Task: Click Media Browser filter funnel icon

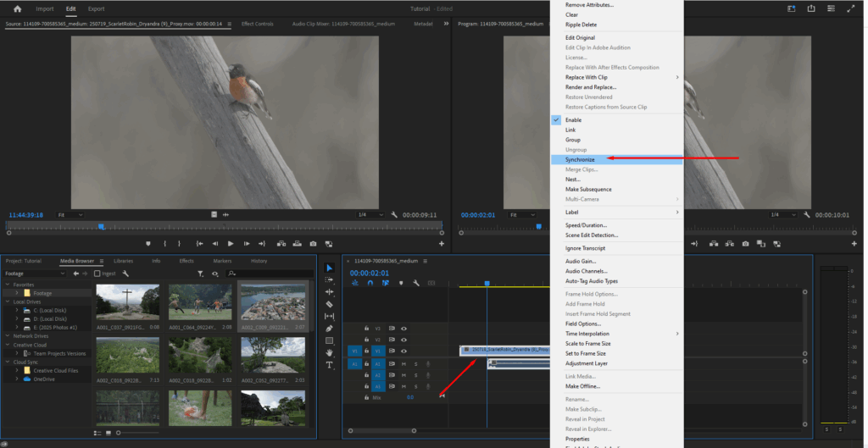Action: click(200, 274)
